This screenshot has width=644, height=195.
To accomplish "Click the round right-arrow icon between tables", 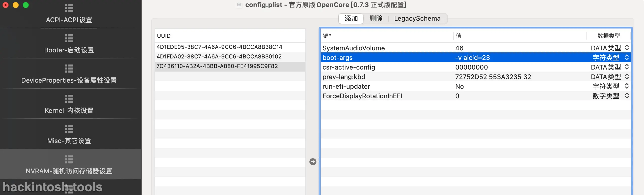I will coord(313,162).
